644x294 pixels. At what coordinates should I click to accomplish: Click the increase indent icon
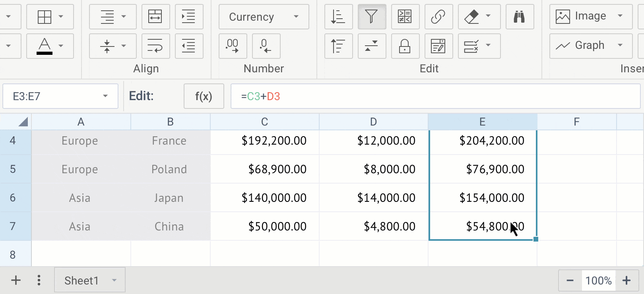[x=189, y=17]
